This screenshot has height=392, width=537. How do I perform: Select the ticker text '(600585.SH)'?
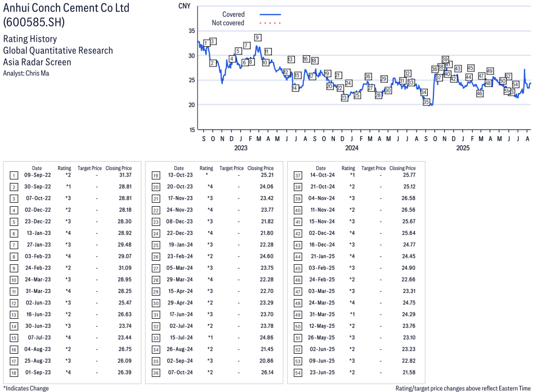click(x=34, y=23)
